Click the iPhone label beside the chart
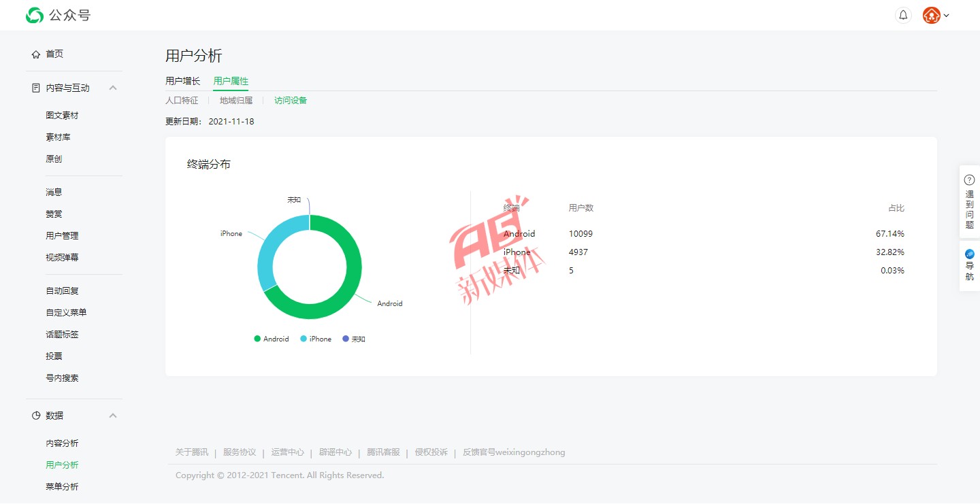980x504 pixels. pyautogui.click(x=231, y=233)
